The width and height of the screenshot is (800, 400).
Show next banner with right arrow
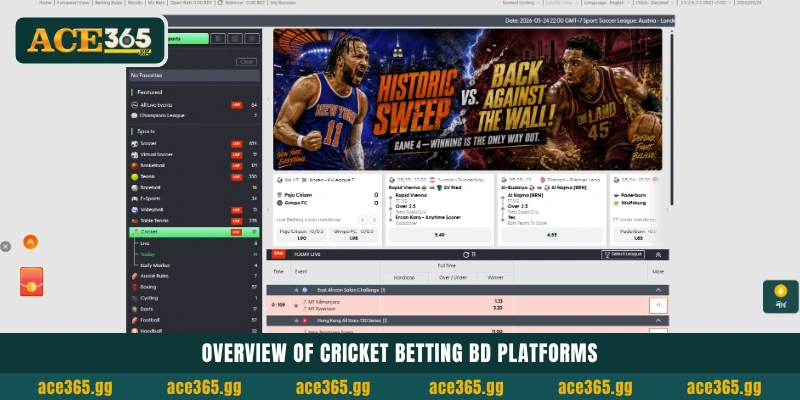pos(667,99)
